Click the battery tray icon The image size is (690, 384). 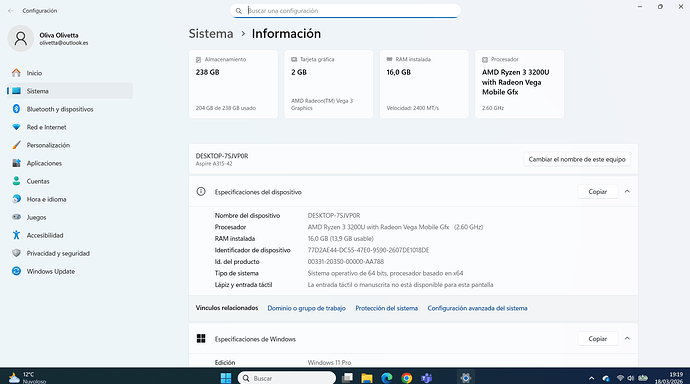(643, 378)
